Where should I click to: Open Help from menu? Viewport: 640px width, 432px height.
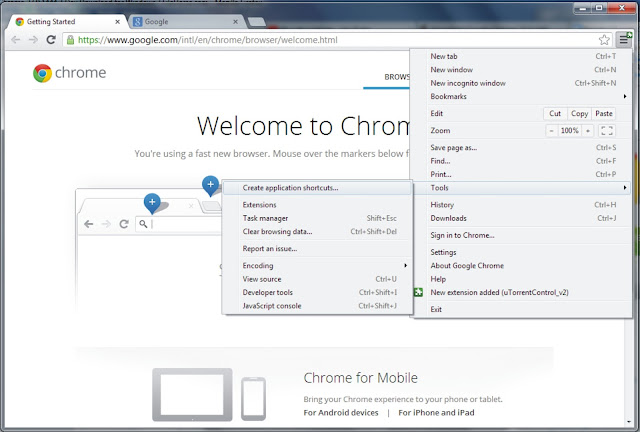(x=523, y=279)
